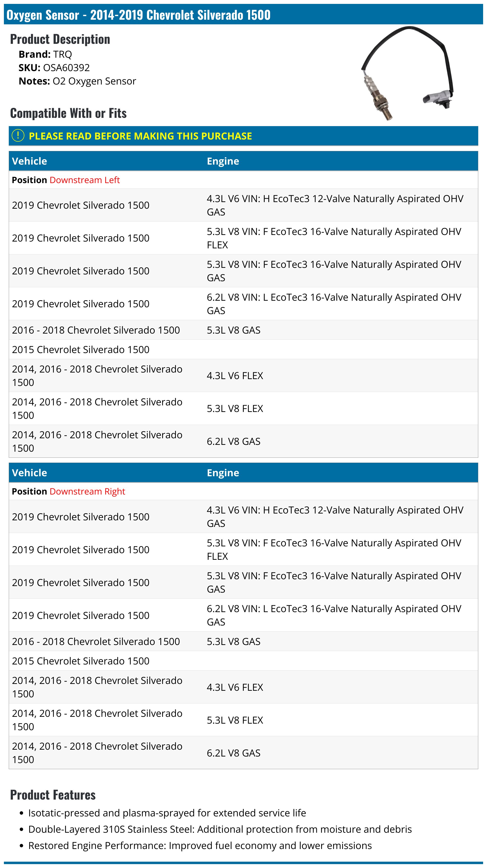The image size is (487, 868).
Task: Click the first 2015 Chevrolet Silverado 1500 row
Action: [243, 349]
